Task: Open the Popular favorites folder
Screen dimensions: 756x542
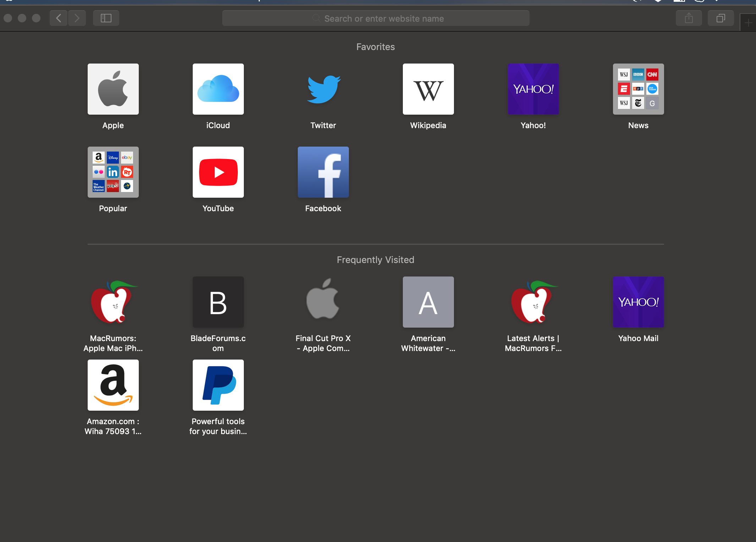Action: pyautogui.click(x=113, y=172)
